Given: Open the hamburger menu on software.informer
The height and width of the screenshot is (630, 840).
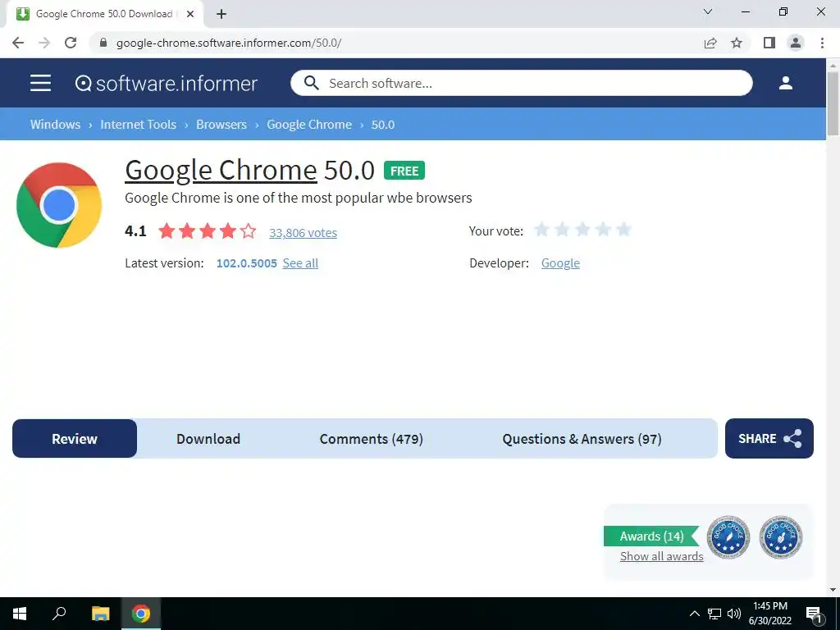Looking at the screenshot, I should 41,83.
